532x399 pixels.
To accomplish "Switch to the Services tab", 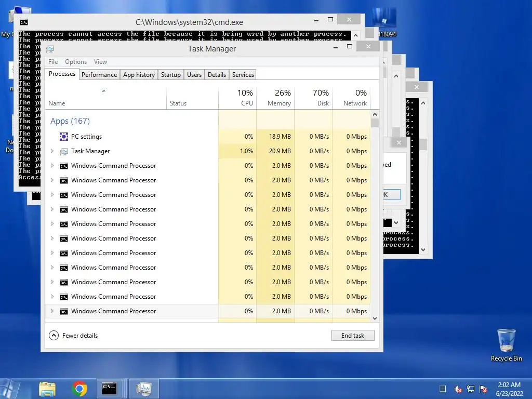I will 243,75.
